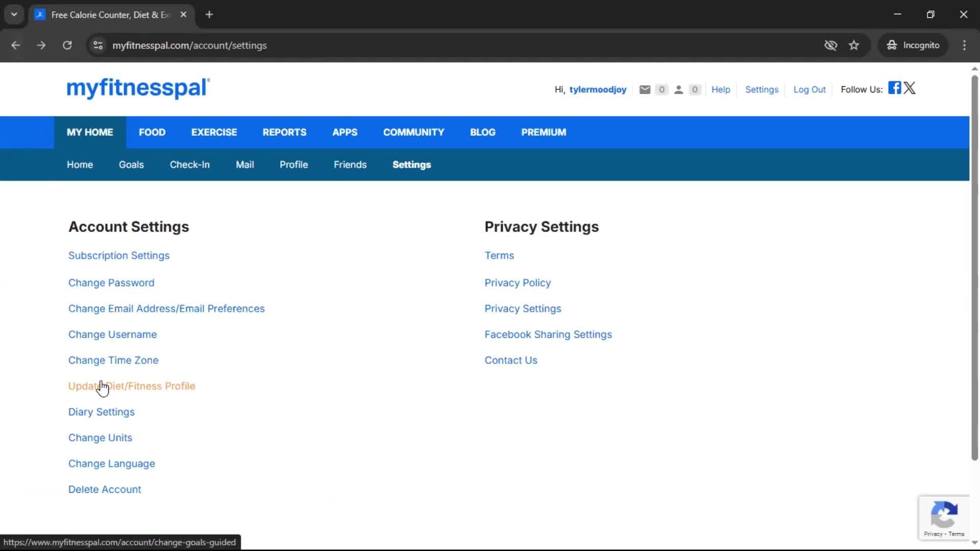Open the FOOD main tab

click(152, 132)
